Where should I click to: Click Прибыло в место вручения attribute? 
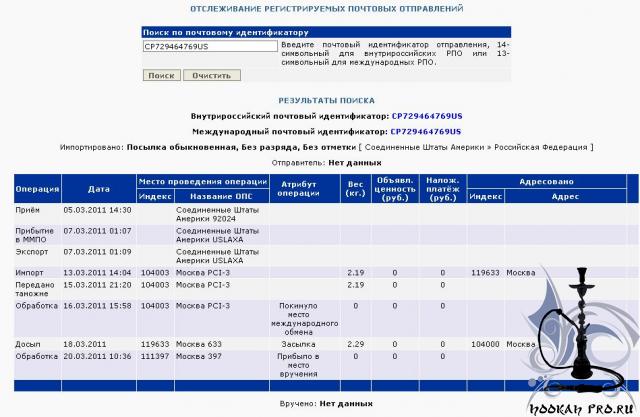(298, 365)
